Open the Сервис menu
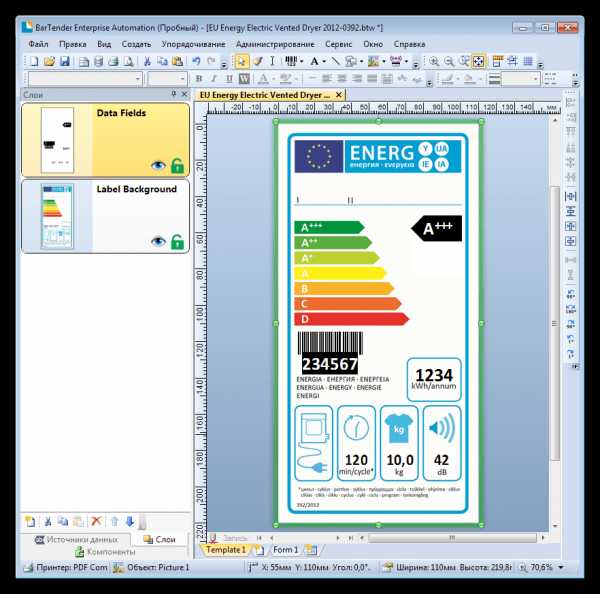 point(338,44)
